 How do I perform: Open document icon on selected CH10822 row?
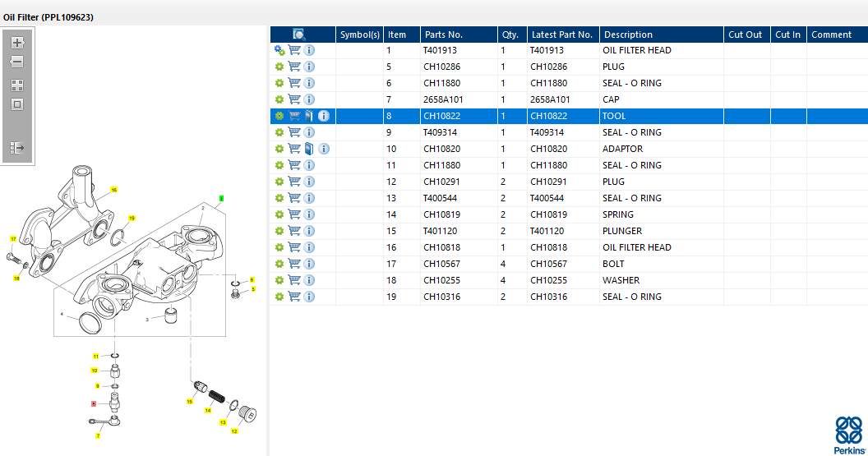pos(309,116)
